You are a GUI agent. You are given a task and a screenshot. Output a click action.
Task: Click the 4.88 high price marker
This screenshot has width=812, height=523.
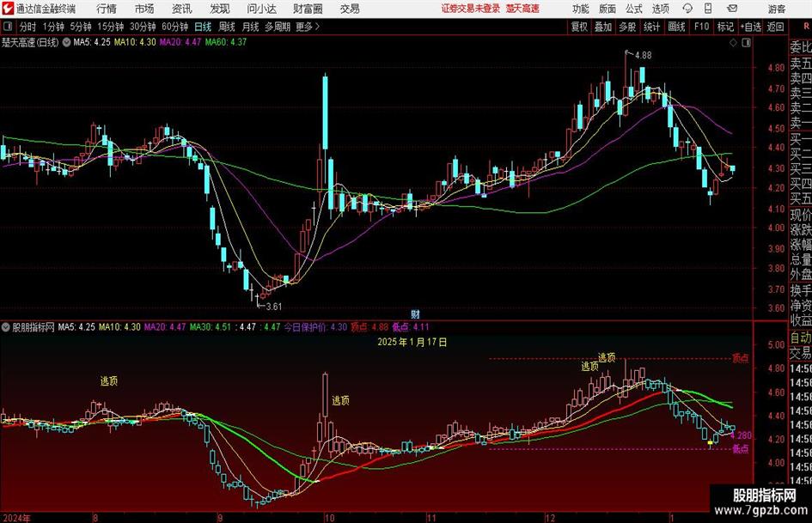pos(643,55)
